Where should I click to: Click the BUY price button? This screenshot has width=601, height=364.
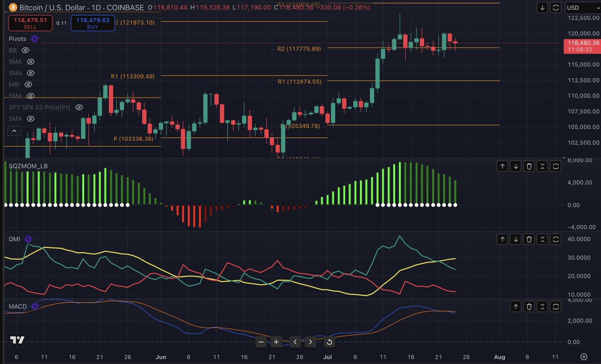pos(92,23)
